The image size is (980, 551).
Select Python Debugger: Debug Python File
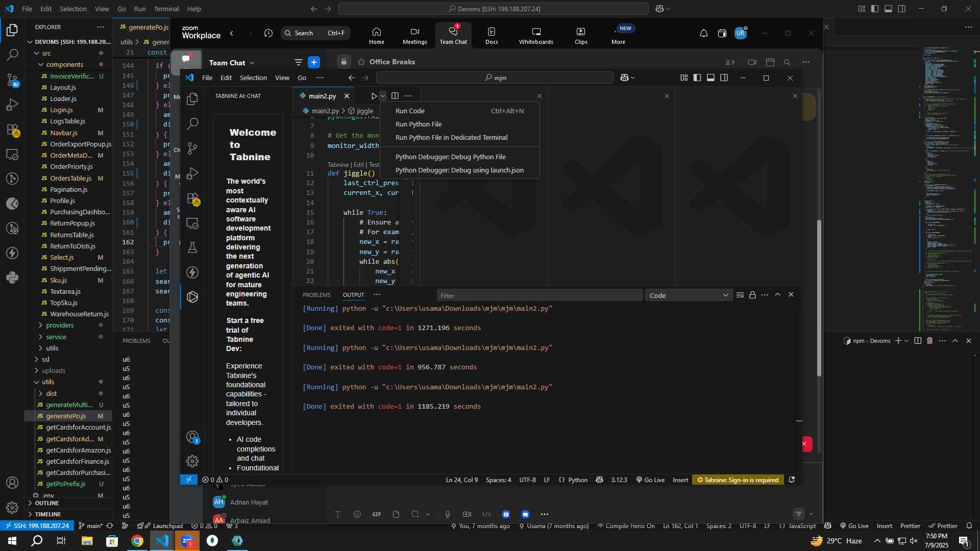(459, 157)
